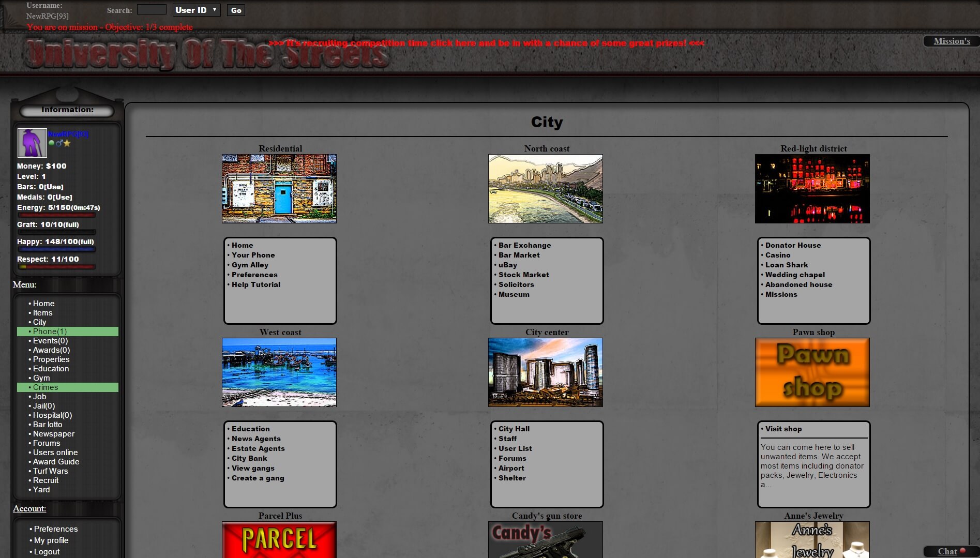980x558 pixels.
Task: Open Events(0) in the sidebar
Action: 50,341
